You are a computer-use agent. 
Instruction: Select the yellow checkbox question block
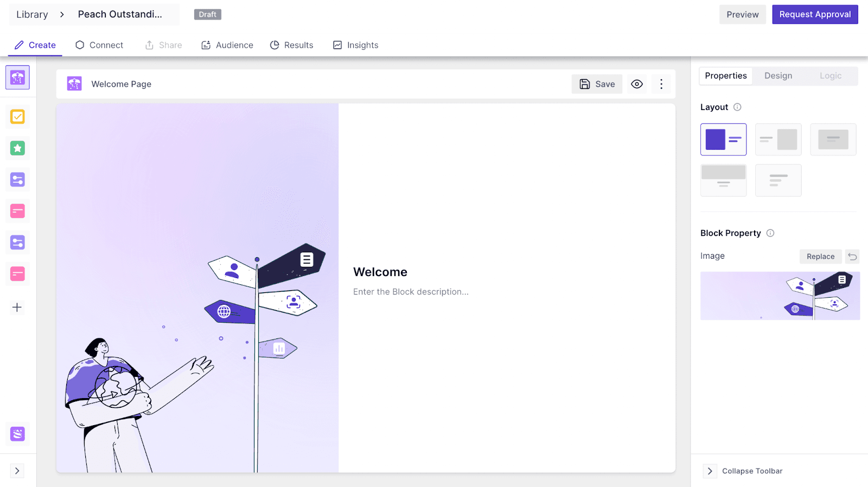click(17, 117)
